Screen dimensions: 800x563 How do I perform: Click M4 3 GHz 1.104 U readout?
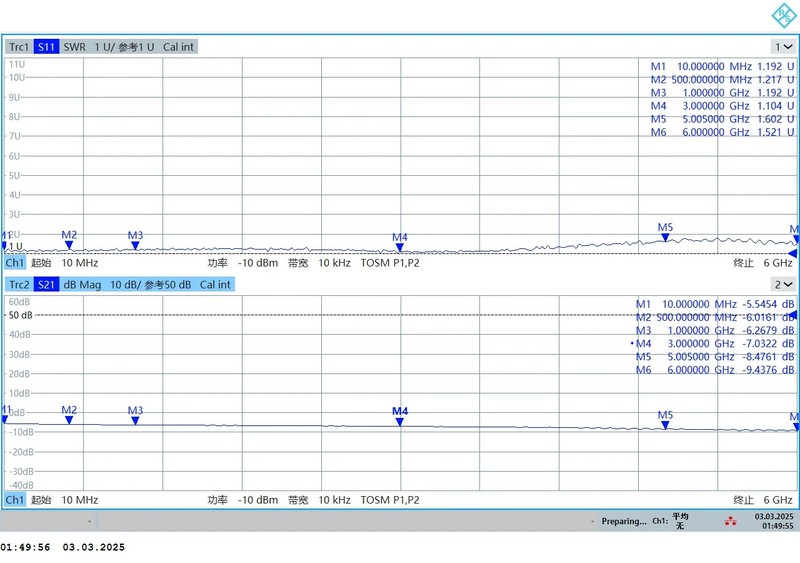click(x=722, y=106)
